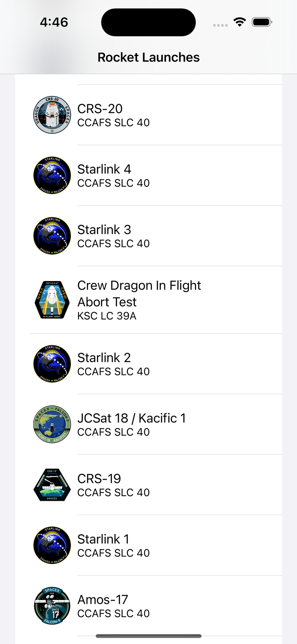Tap the Starlink 3 mission patch
Screen dimensions: 297x644
(x=52, y=236)
